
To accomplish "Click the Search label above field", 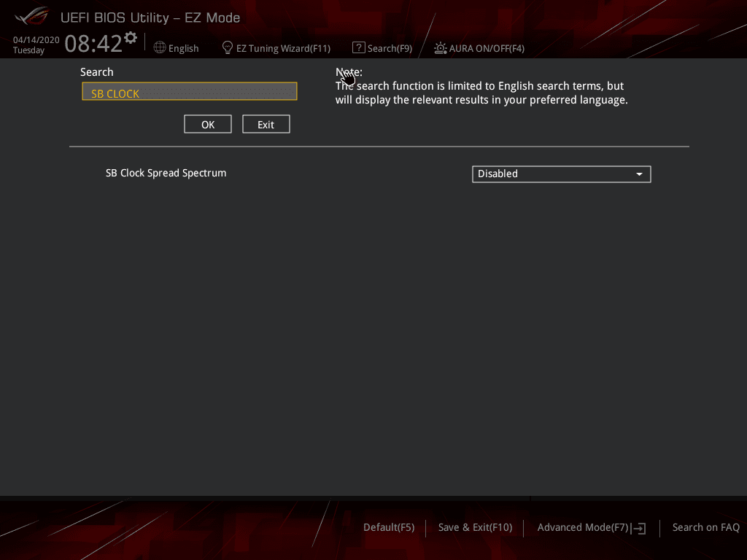I will pos(97,72).
